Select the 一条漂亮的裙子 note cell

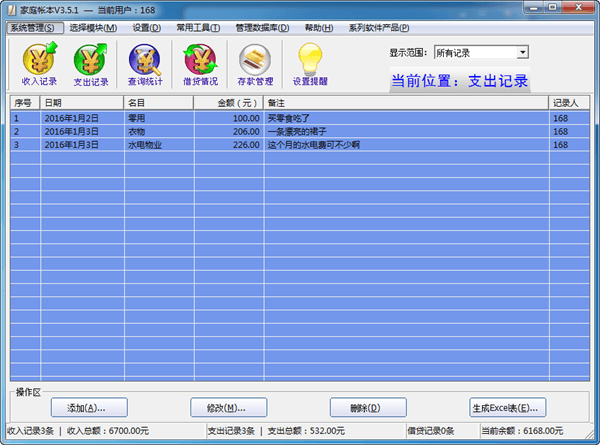pos(406,132)
